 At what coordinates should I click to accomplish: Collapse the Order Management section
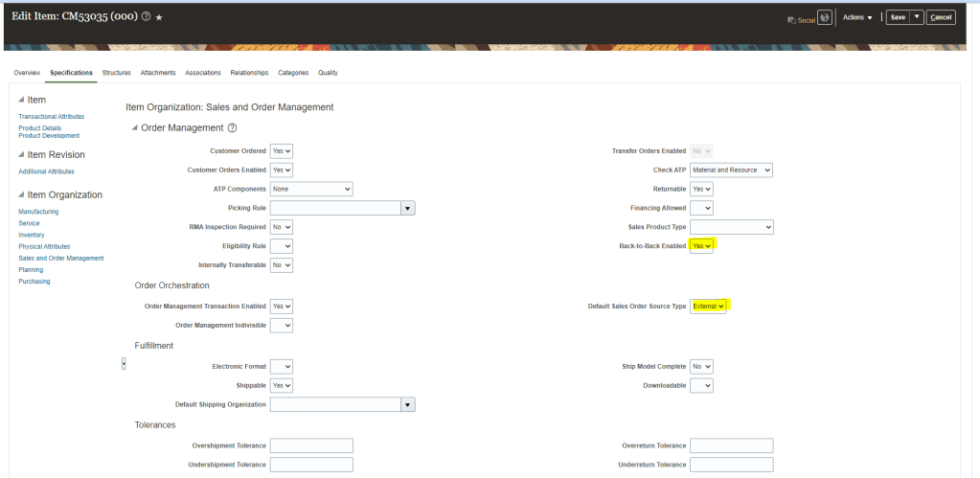[134, 127]
